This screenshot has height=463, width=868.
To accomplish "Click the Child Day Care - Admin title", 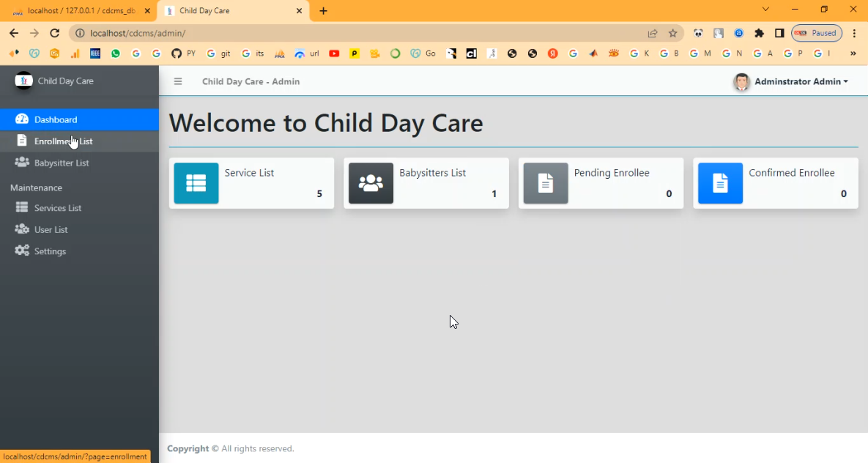I will (251, 81).
